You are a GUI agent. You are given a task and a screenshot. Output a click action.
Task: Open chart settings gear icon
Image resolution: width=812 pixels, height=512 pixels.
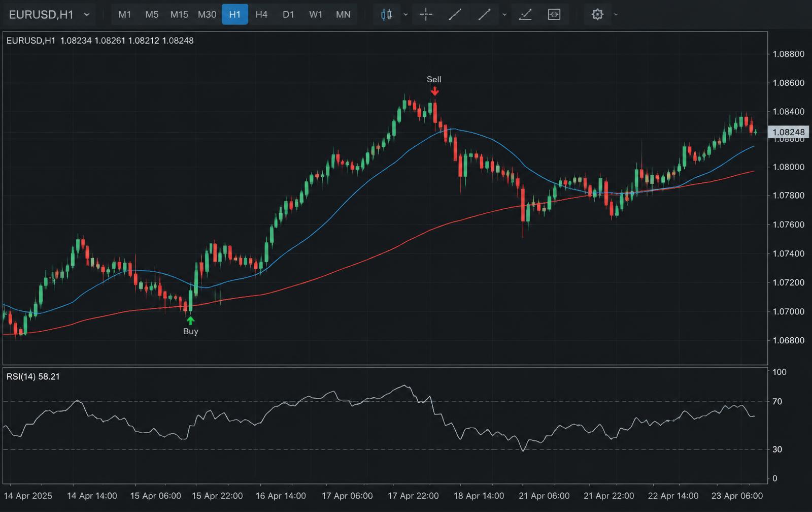coord(597,15)
